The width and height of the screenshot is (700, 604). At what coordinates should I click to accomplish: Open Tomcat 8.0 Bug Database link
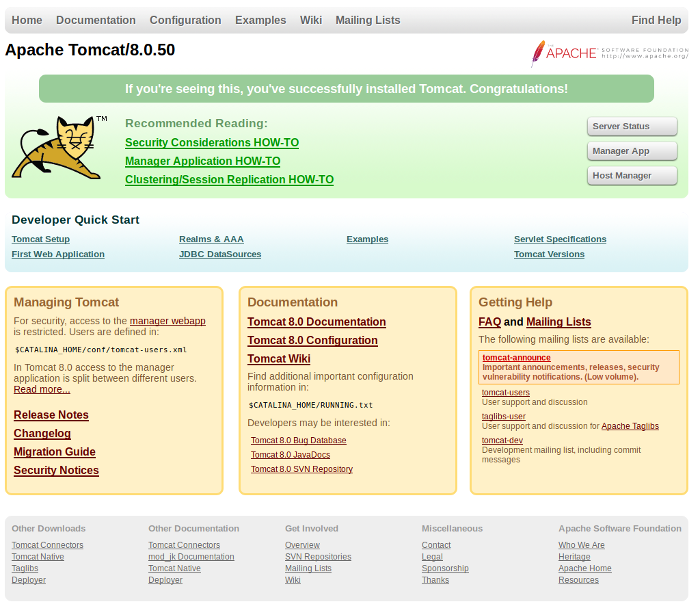(299, 440)
